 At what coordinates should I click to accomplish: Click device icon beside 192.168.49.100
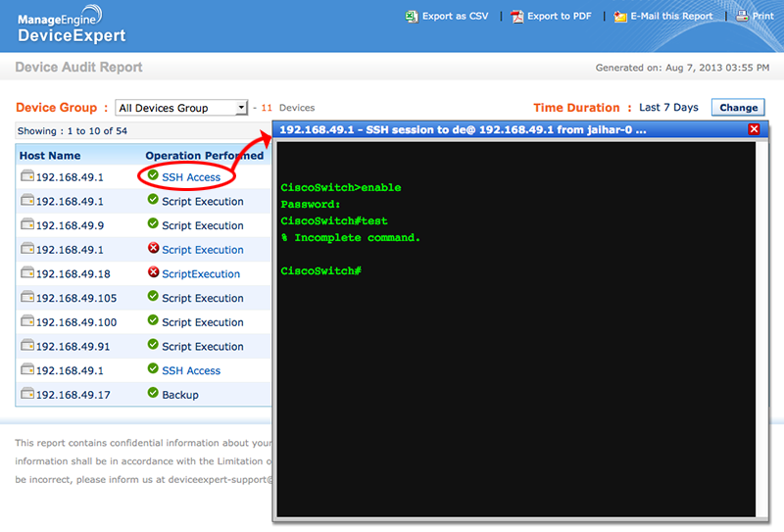[x=27, y=320]
